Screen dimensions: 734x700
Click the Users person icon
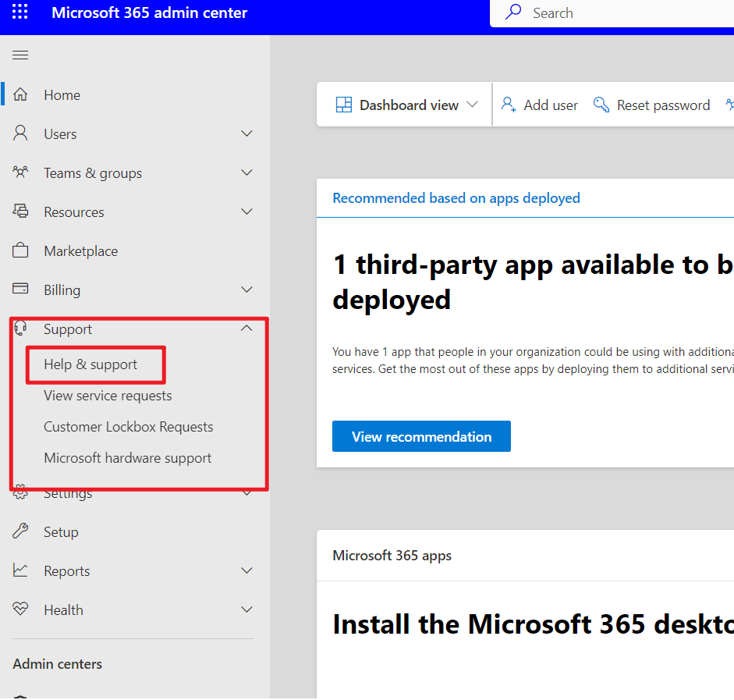tap(20, 133)
